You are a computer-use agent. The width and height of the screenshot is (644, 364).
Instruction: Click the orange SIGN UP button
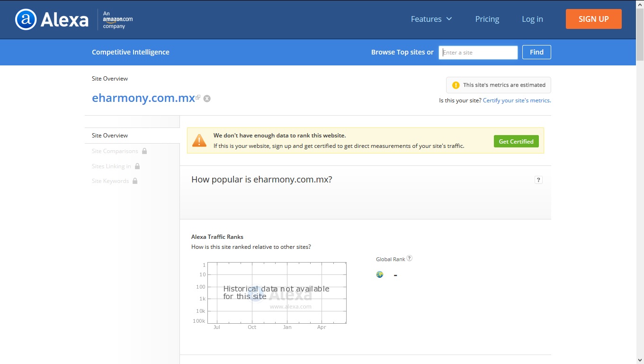(x=594, y=19)
